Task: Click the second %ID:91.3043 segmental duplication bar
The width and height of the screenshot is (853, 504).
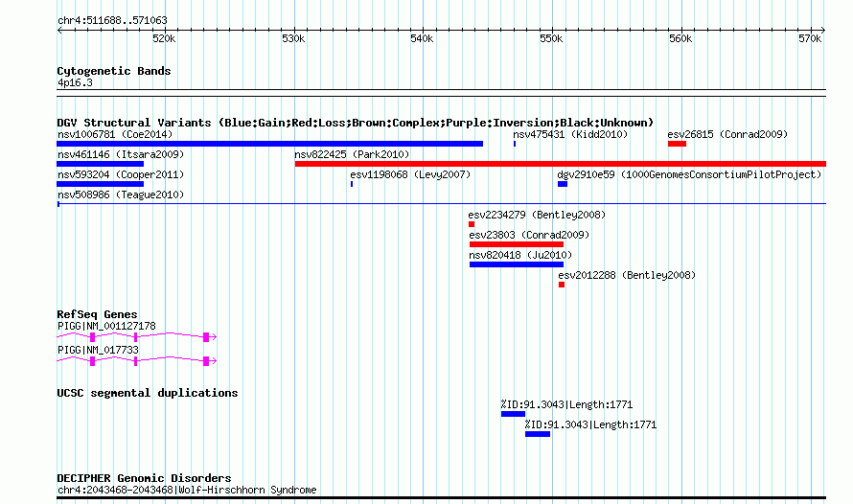Action: 538,434
